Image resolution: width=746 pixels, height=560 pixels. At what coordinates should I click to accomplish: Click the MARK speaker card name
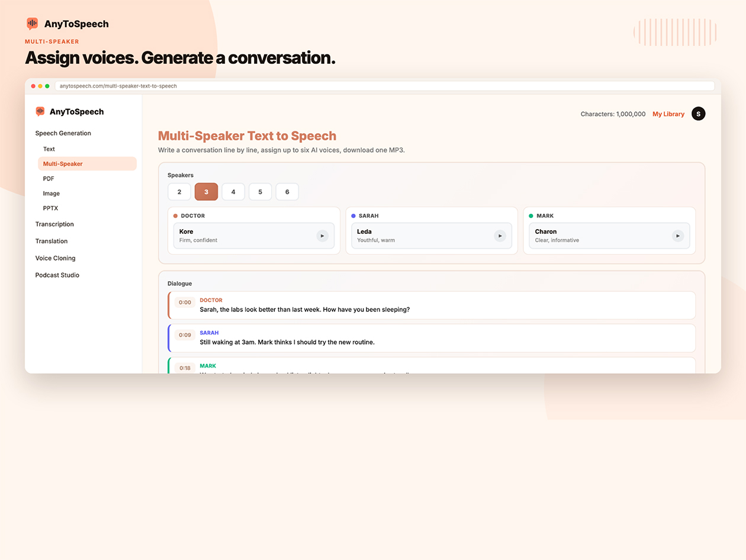click(x=545, y=216)
